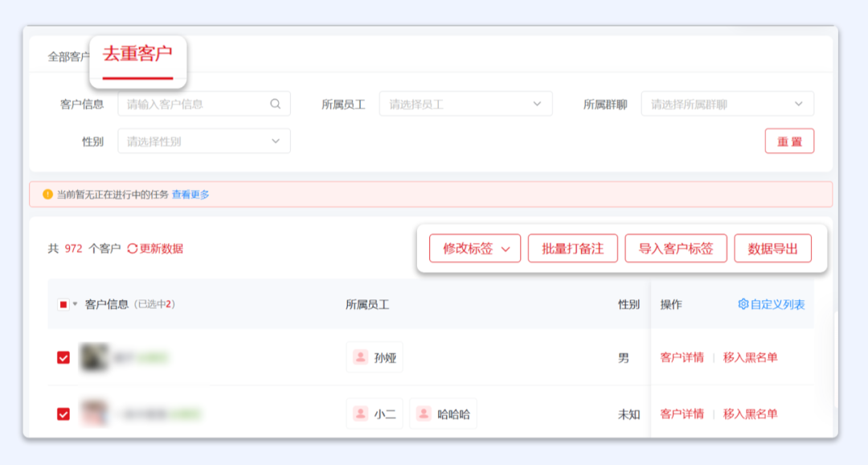Click the search magnifier in 客户信息 field
Image resolution: width=868 pixels, height=465 pixels.
[275, 103]
